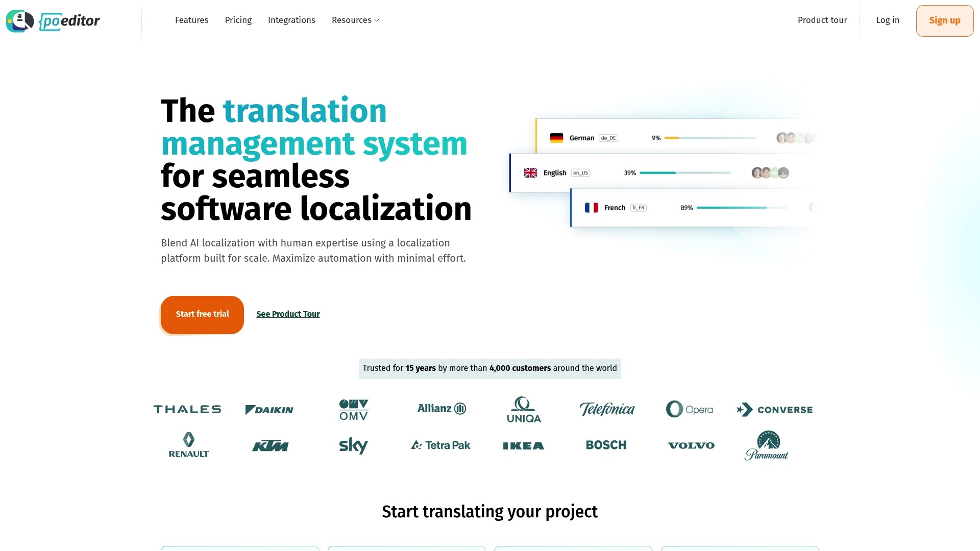Viewport: 980px width, 551px height.
Task: Open the See Product Tour link
Action: [288, 314]
